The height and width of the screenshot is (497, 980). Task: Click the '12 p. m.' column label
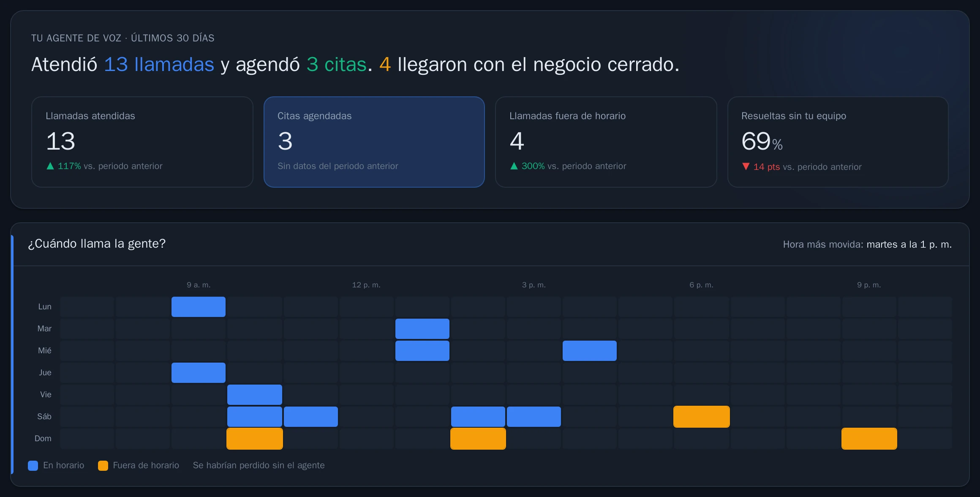(366, 285)
